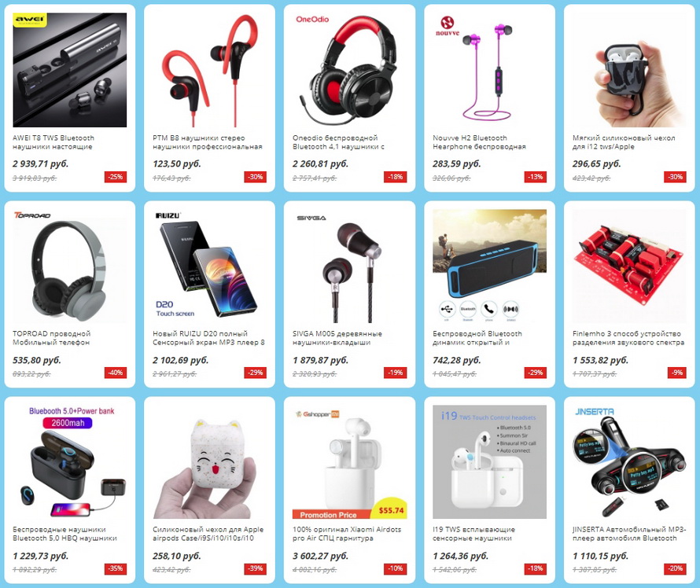This screenshot has width=700, height=588.
Task: Click the JINSERTA brand logo
Action: click(x=595, y=411)
